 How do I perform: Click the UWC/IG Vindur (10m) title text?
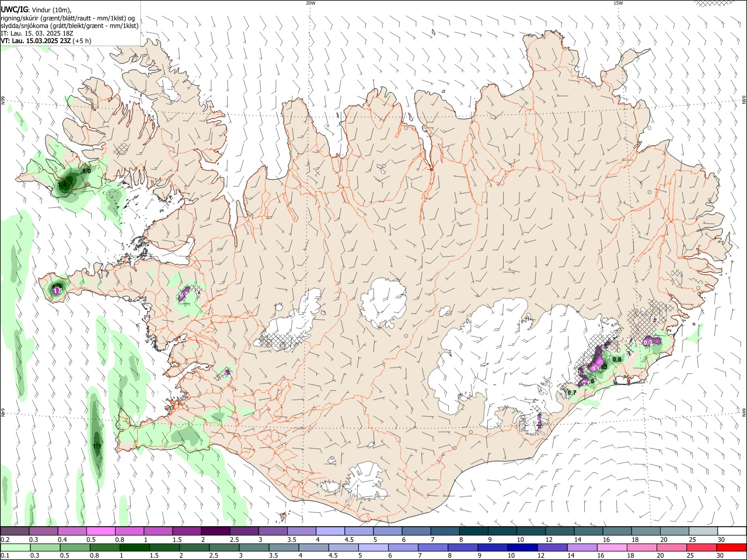pos(36,10)
